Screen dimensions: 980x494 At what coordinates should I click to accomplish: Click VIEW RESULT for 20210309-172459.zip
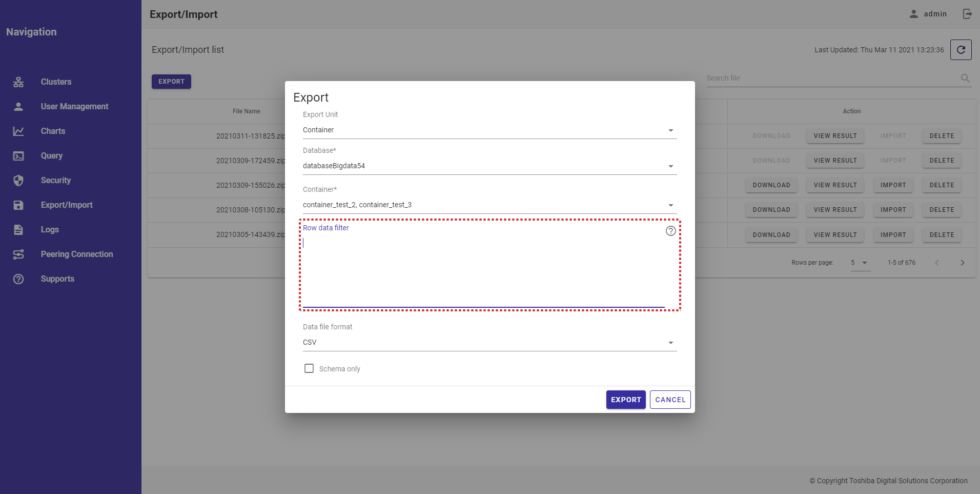pyautogui.click(x=835, y=161)
